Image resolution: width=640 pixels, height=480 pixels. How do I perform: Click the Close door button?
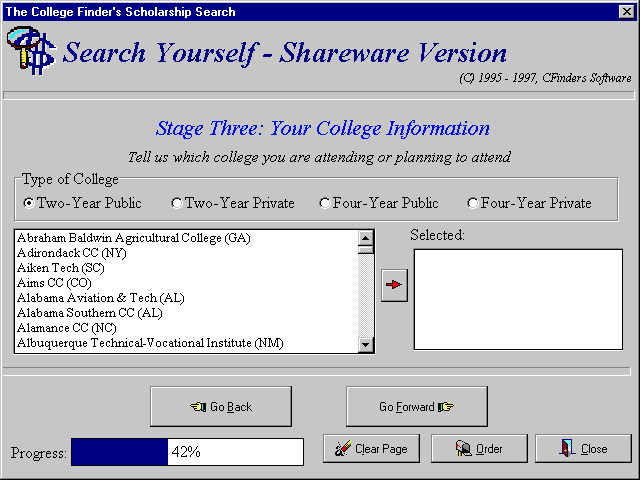pyautogui.click(x=583, y=449)
